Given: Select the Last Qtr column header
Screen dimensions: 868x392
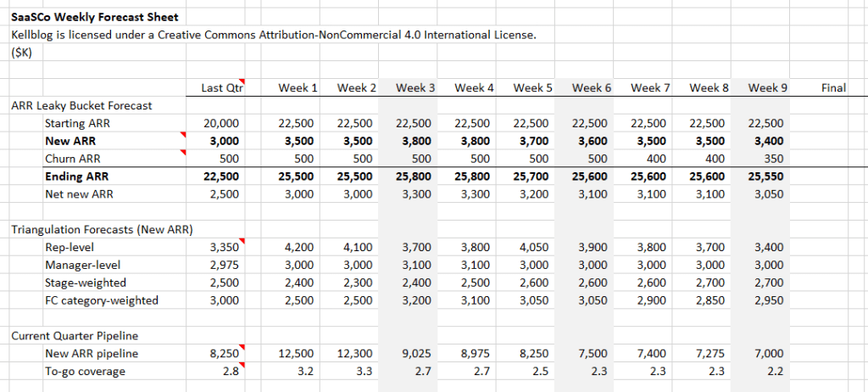Looking at the screenshot, I should (x=224, y=87).
